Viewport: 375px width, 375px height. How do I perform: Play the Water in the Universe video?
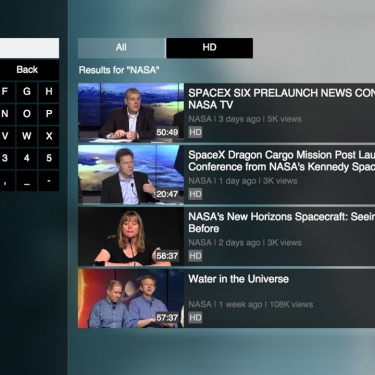[131, 299]
